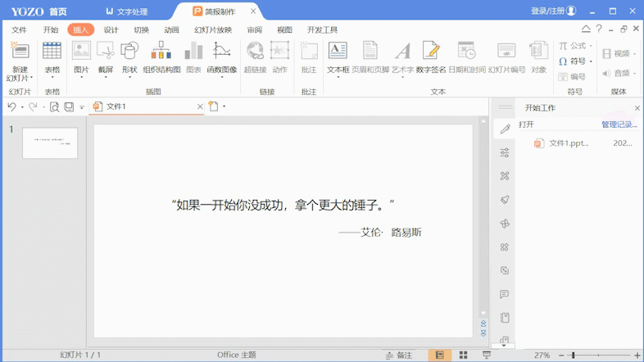Select slide 1 thumbnail
644x362 pixels.
click(x=50, y=143)
